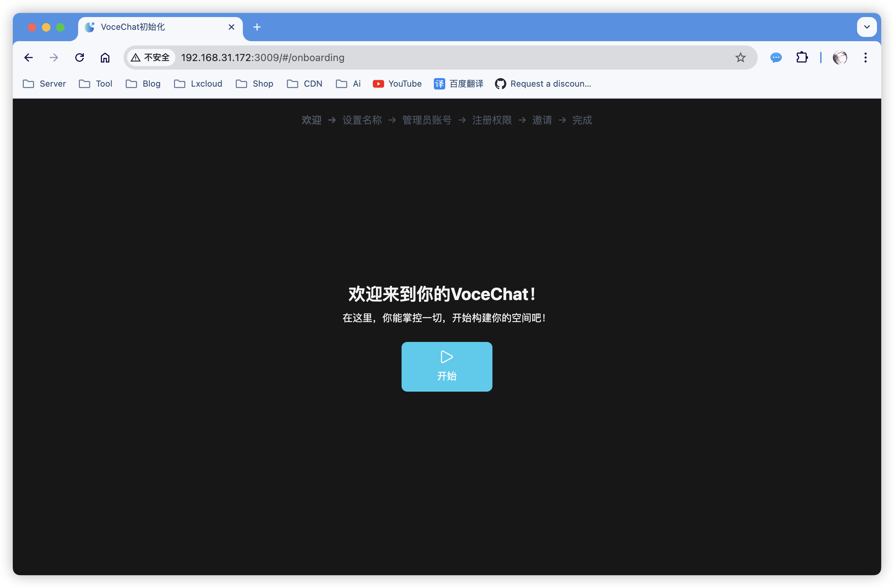Open the extensions puzzle icon

tap(802, 58)
